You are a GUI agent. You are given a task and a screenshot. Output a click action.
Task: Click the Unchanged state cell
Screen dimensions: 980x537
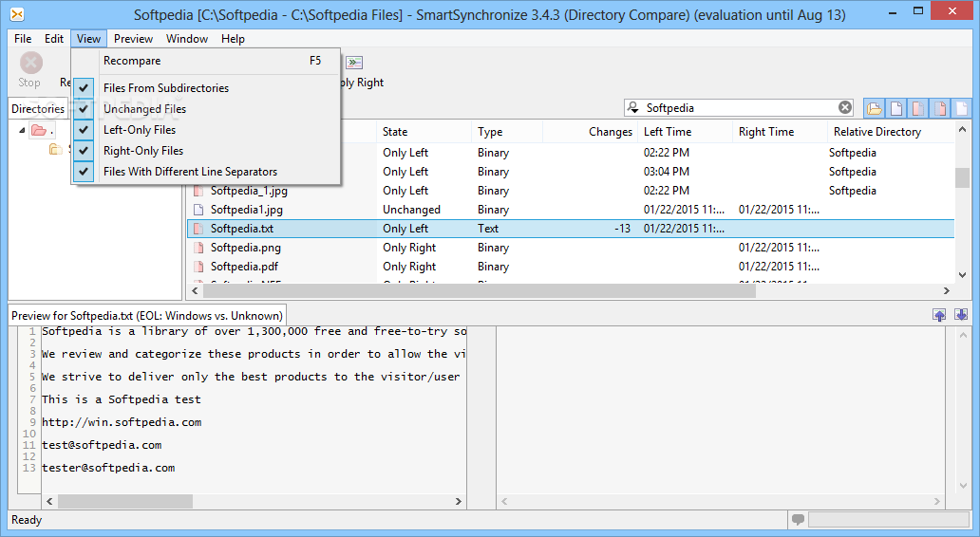pos(411,210)
